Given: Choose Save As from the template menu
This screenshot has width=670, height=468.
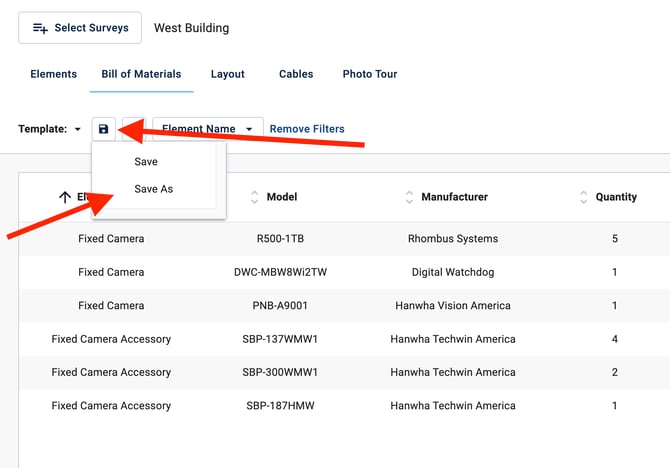Looking at the screenshot, I should [x=153, y=189].
